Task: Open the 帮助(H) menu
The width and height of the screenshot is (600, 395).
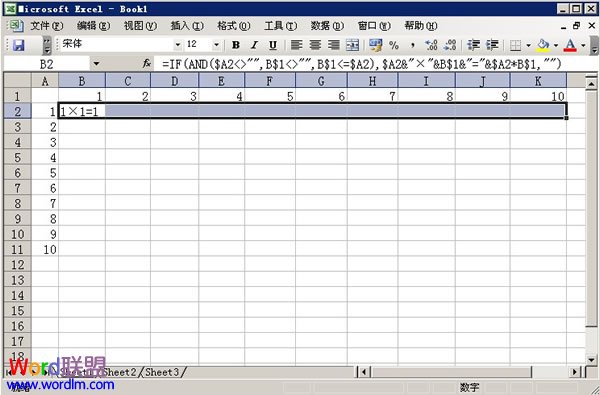Action: 421,26
